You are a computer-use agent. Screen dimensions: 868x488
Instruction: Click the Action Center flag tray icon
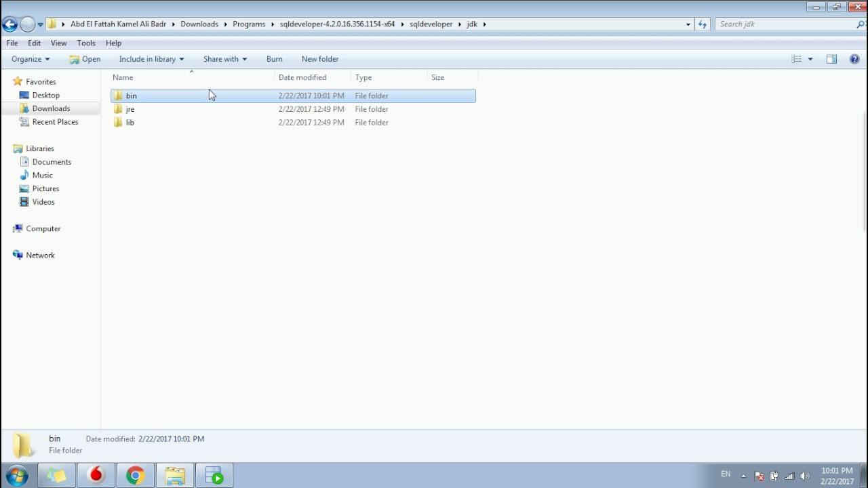click(759, 476)
